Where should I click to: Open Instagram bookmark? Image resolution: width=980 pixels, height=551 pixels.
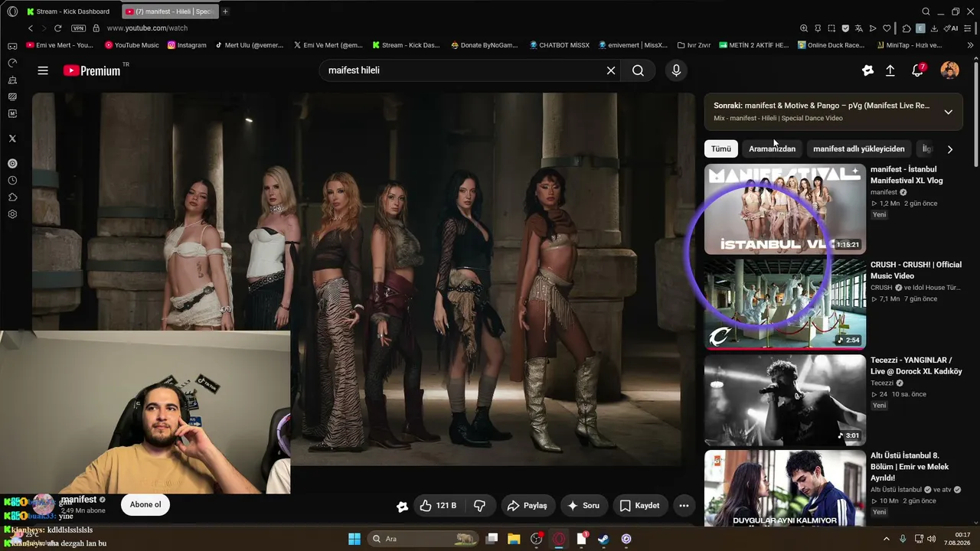186,45
